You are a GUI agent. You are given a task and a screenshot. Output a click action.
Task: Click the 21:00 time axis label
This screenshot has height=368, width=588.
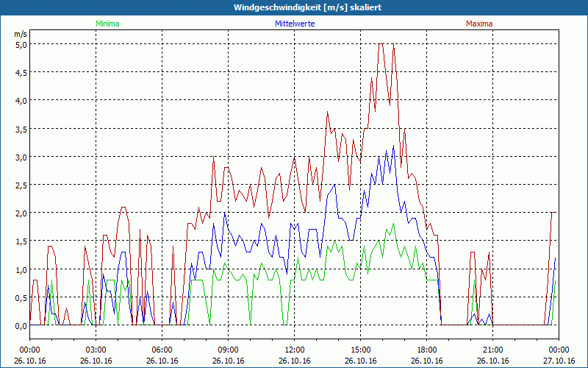tap(493, 350)
